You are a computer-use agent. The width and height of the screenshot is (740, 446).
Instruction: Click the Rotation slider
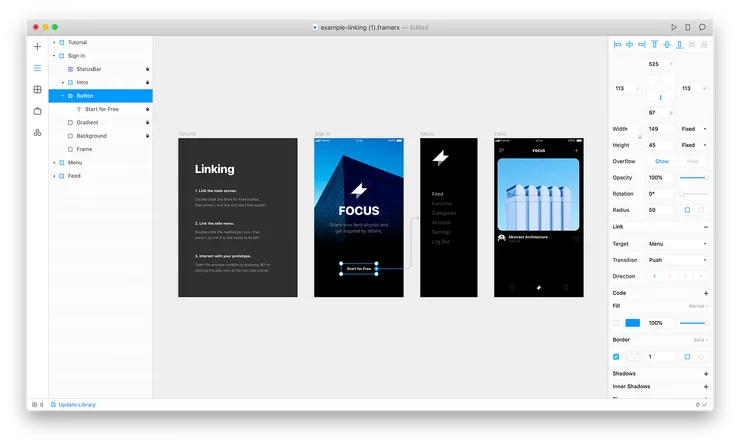click(x=694, y=194)
